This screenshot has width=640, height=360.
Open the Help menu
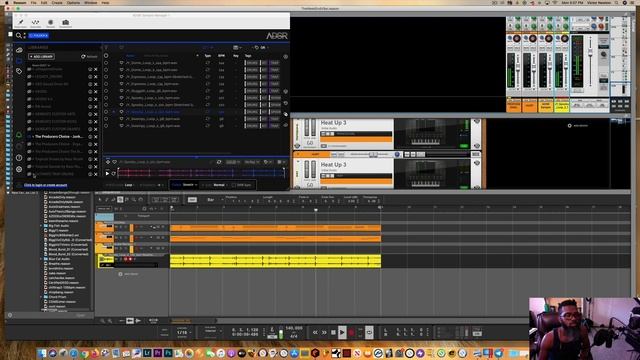[x=105, y=2]
